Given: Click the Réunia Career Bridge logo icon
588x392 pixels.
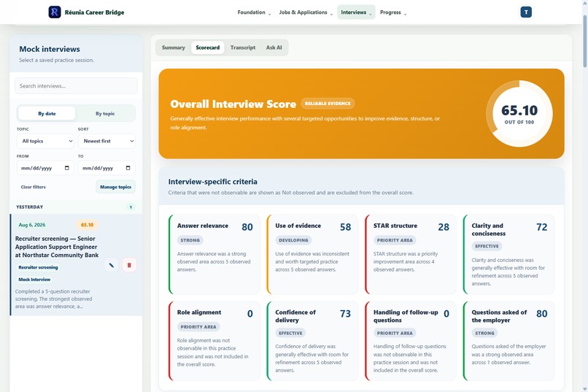Looking at the screenshot, I should pos(55,12).
